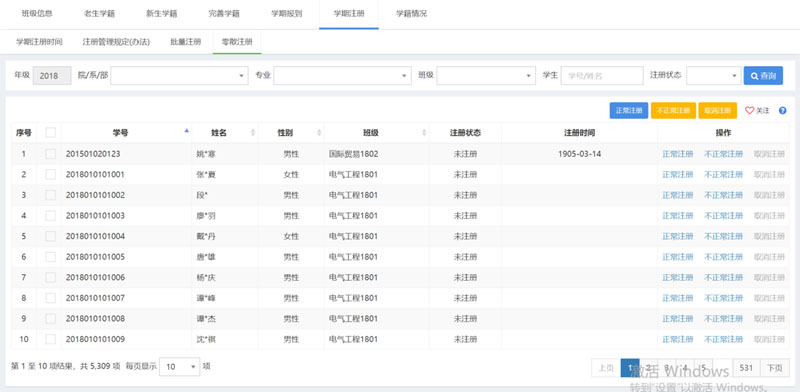Image resolution: width=800 pixels, height=392 pixels.
Task: Click 正常注册 link for student 2018010101004
Action: pyautogui.click(x=678, y=236)
